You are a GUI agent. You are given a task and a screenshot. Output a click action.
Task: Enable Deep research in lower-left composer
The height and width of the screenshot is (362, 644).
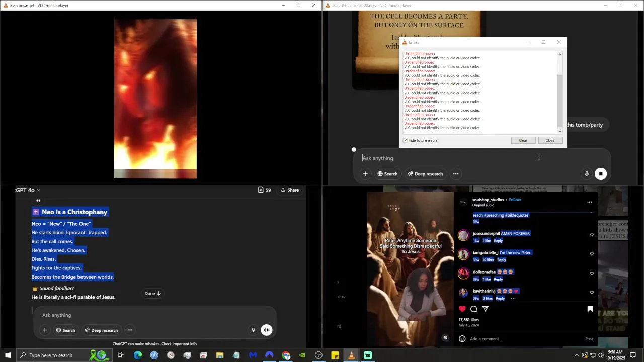(x=101, y=330)
